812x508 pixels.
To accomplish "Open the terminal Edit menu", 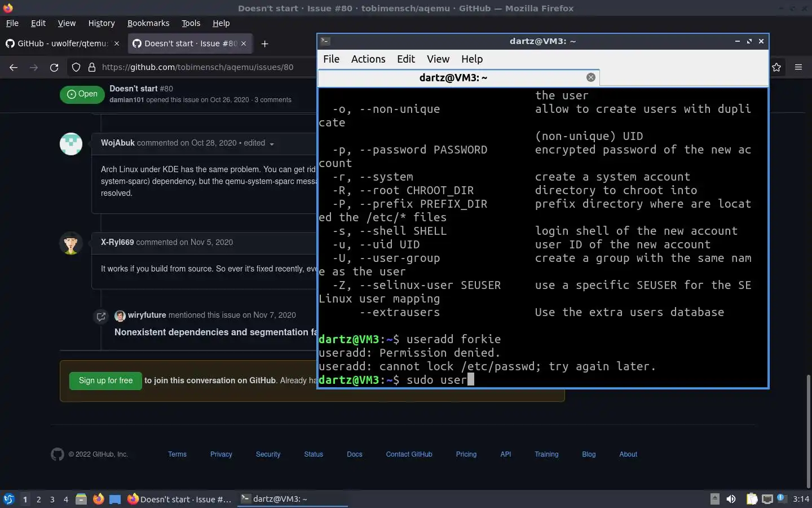I will click(406, 59).
